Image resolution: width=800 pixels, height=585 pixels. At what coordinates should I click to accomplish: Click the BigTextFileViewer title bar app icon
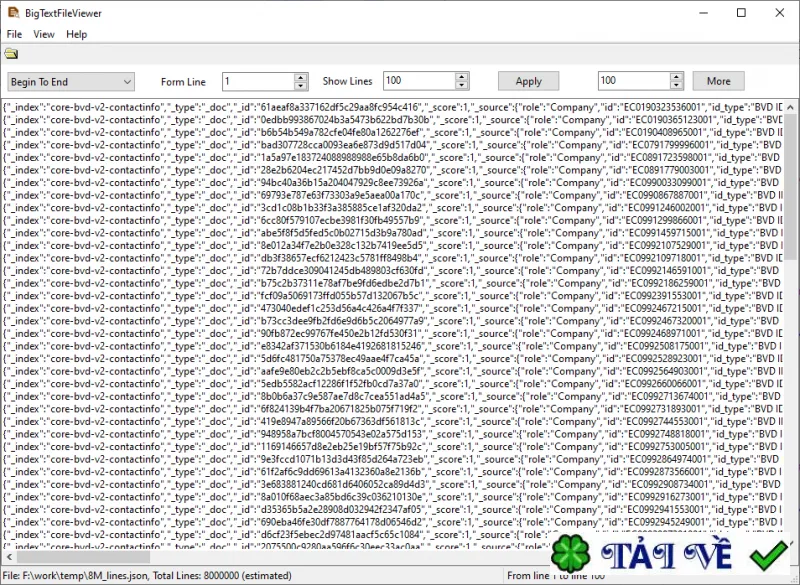11,13
